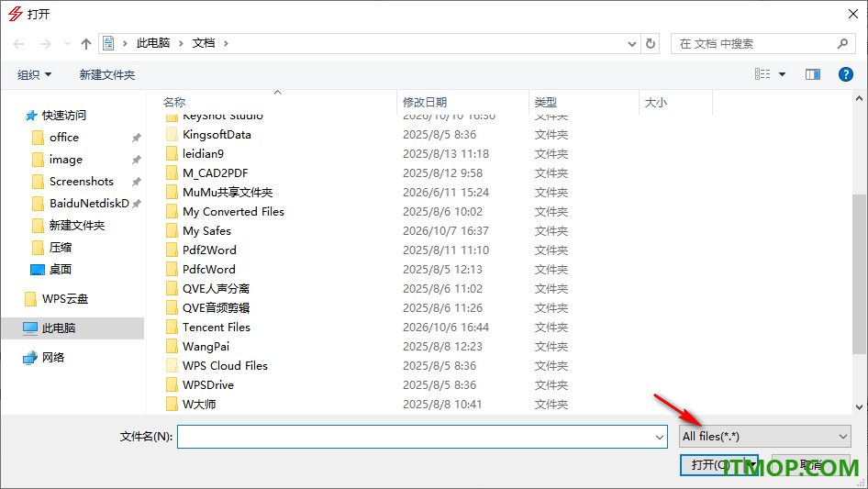Sort by the 修改日期 column header

click(425, 103)
